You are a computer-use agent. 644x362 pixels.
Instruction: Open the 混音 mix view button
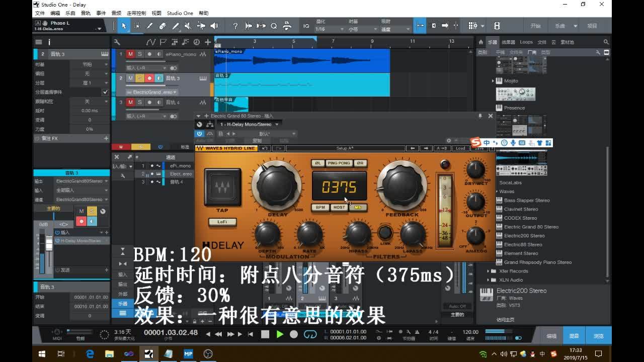pyautogui.click(x=574, y=336)
